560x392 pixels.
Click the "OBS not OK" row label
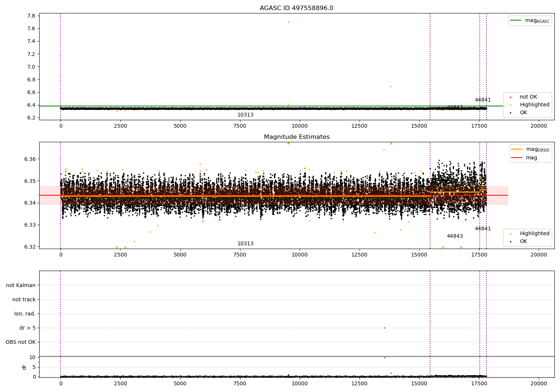tap(21, 342)
